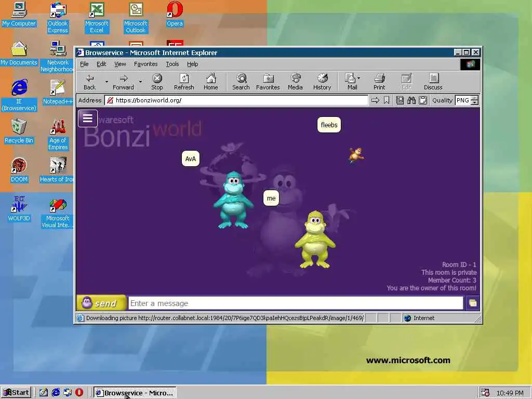Open the File menu

pyautogui.click(x=84, y=64)
